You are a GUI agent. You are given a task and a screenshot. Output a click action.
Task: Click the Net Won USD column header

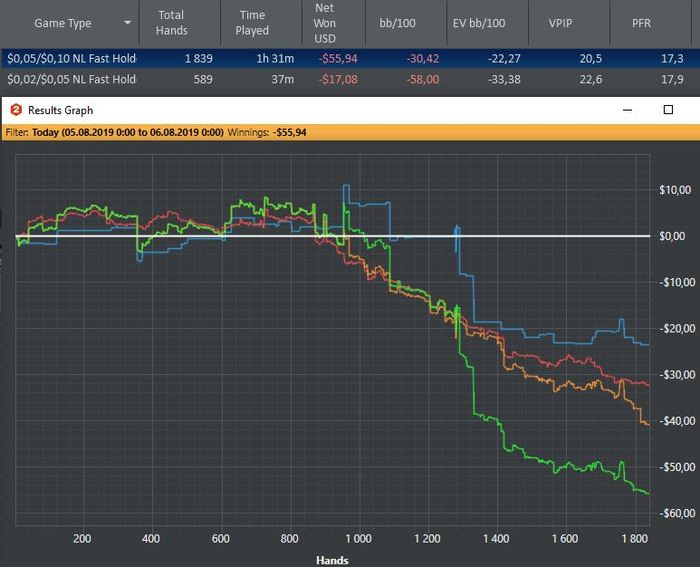coord(325,23)
